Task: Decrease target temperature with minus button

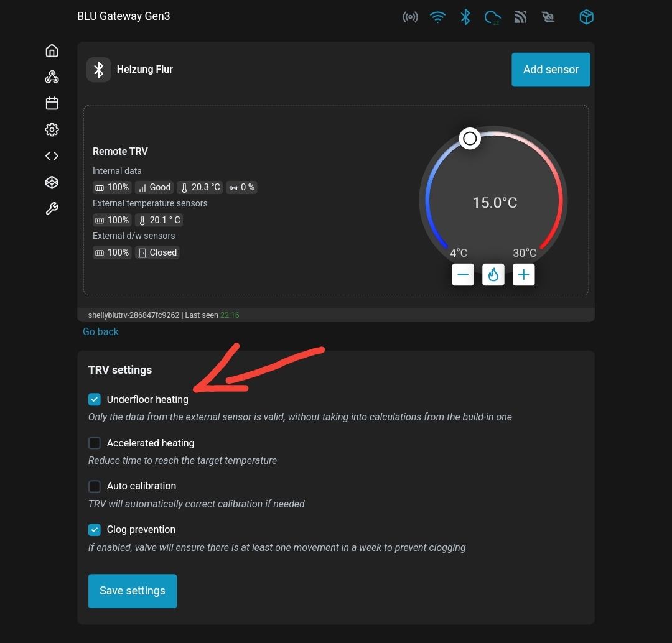Action: [x=463, y=274]
